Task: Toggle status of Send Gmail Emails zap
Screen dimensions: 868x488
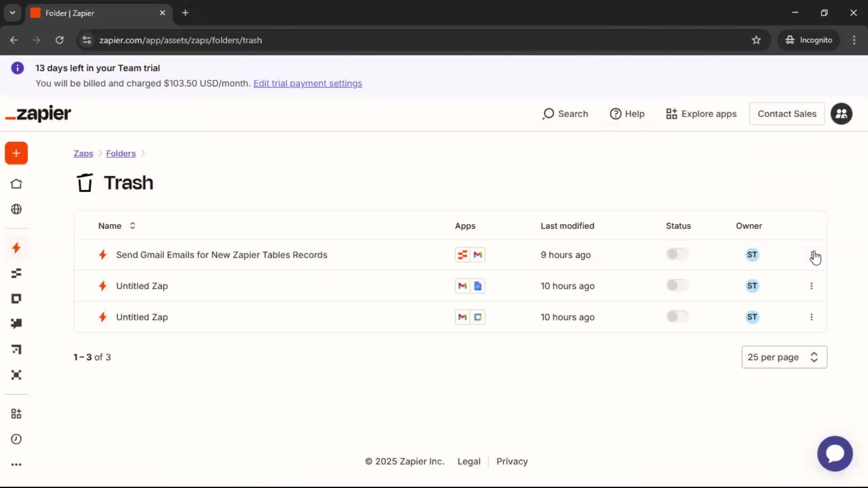Action: click(677, 254)
